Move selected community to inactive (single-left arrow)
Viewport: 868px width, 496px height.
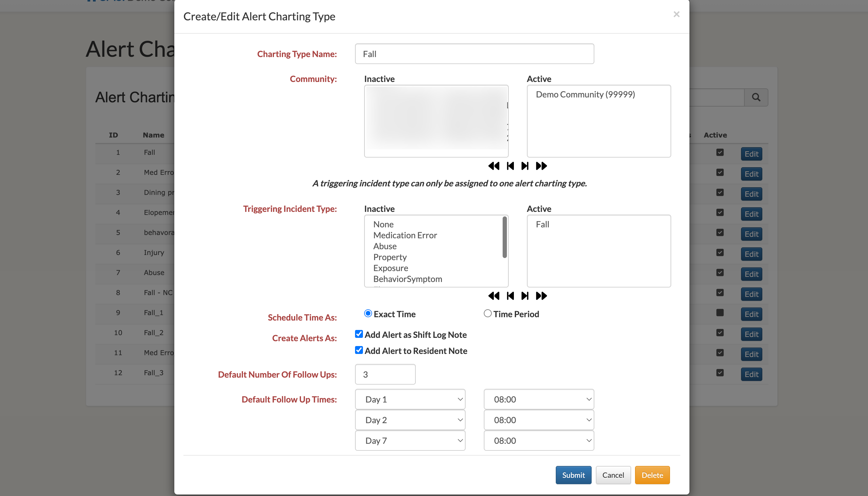click(x=510, y=166)
